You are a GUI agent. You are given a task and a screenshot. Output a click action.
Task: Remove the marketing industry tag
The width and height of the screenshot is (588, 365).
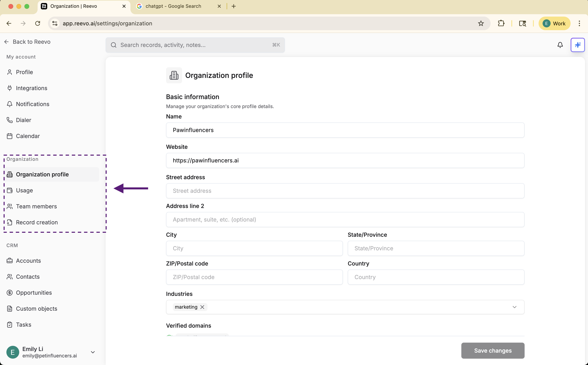click(x=202, y=307)
